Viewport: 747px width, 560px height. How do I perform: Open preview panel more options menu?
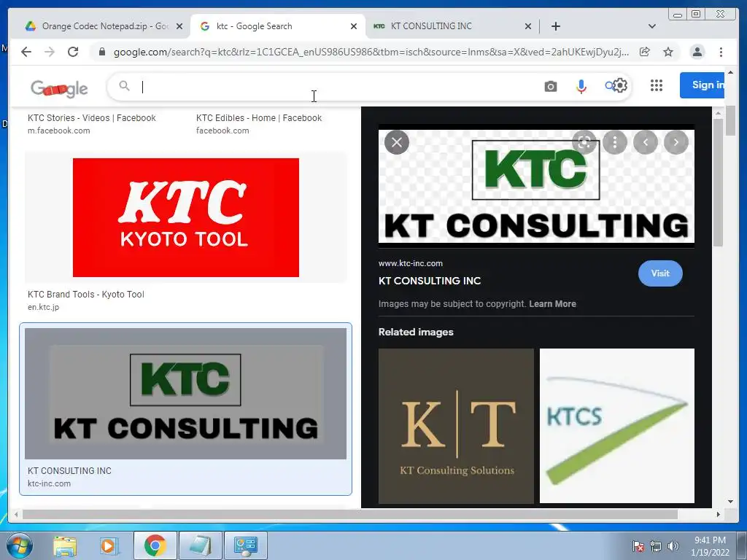coord(614,142)
